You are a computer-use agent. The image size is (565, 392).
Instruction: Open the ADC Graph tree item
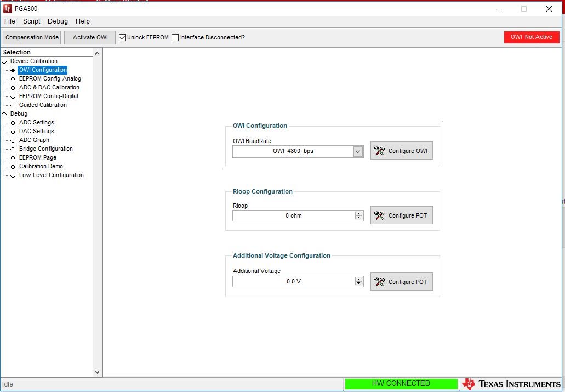tap(34, 140)
